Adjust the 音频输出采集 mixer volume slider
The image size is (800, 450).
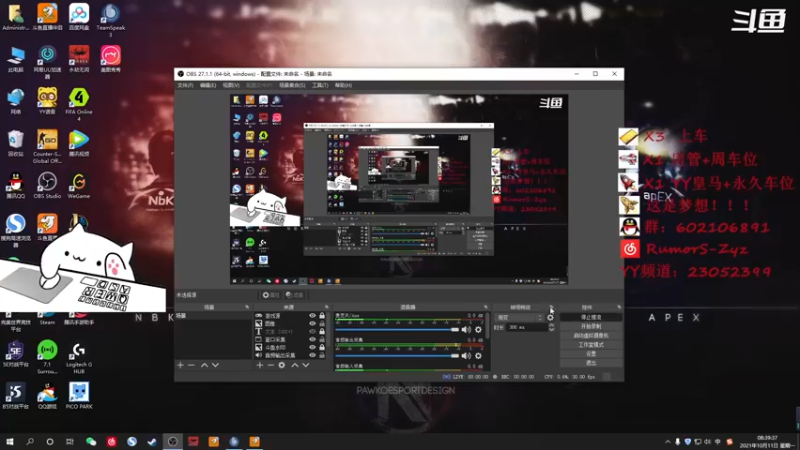[x=397, y=356]
